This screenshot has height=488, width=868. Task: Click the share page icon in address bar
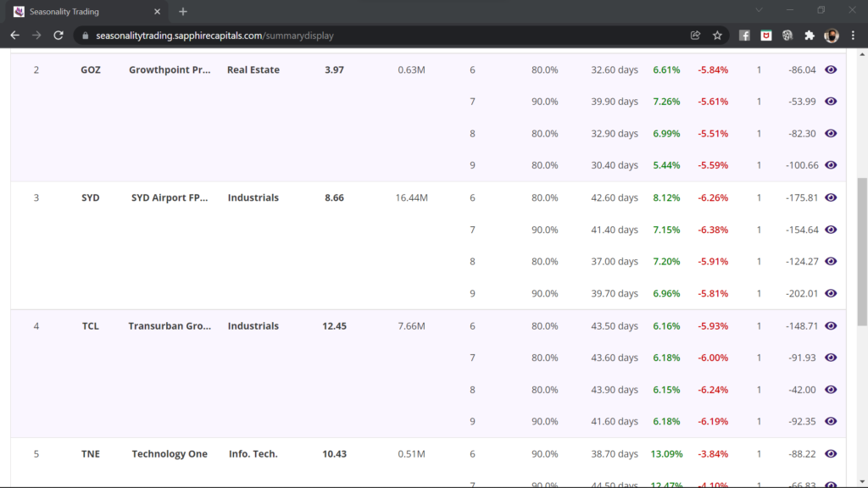click(695, 36)
